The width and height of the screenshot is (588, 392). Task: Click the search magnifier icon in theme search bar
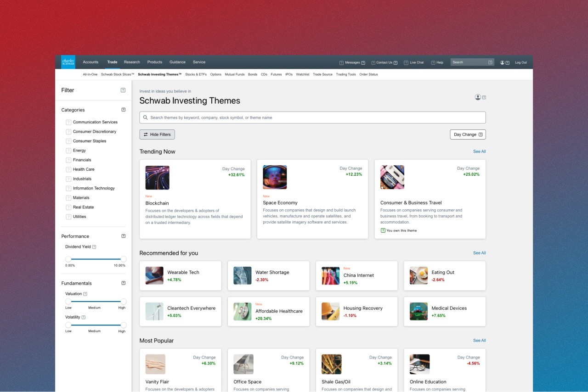pos(146,117)
